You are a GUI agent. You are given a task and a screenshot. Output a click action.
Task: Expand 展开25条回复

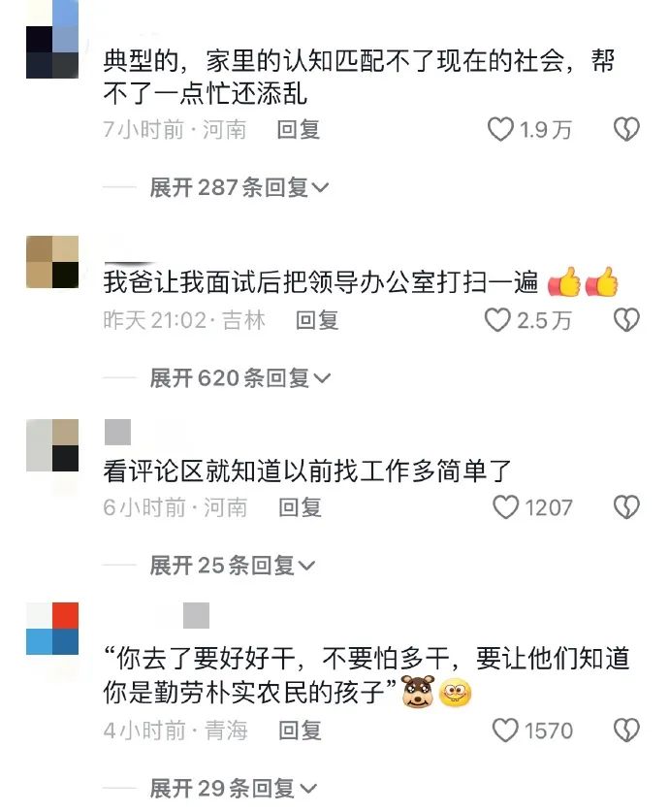(x=233, y=565)
